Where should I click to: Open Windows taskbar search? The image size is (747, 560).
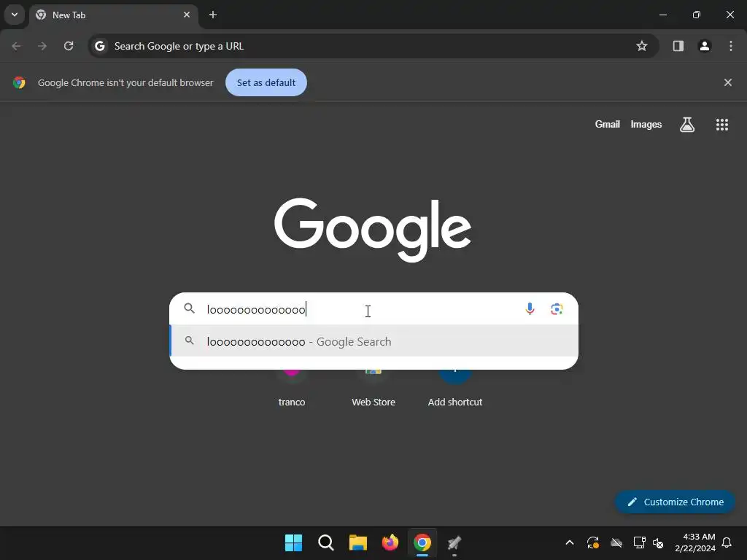point(326,542)
